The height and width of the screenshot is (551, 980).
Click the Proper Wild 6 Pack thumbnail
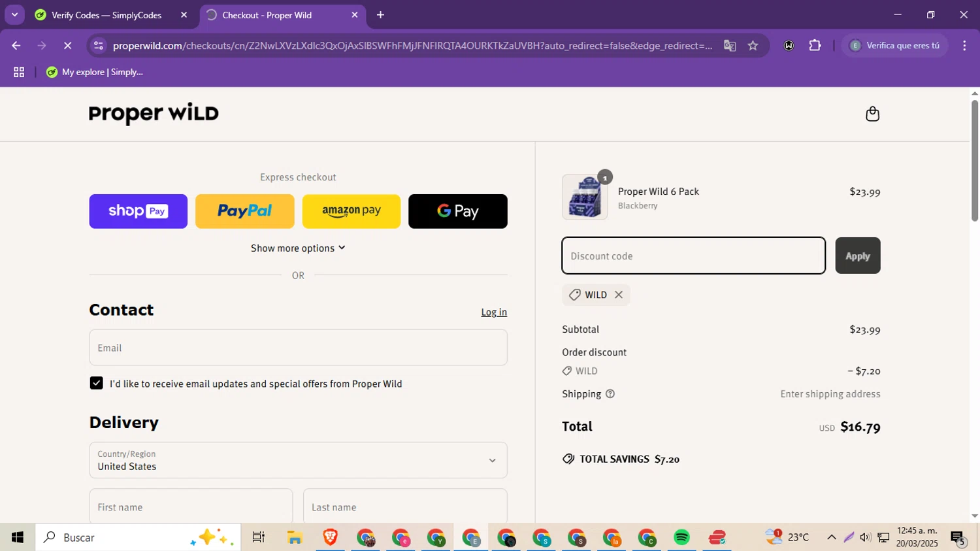[585, 197]
